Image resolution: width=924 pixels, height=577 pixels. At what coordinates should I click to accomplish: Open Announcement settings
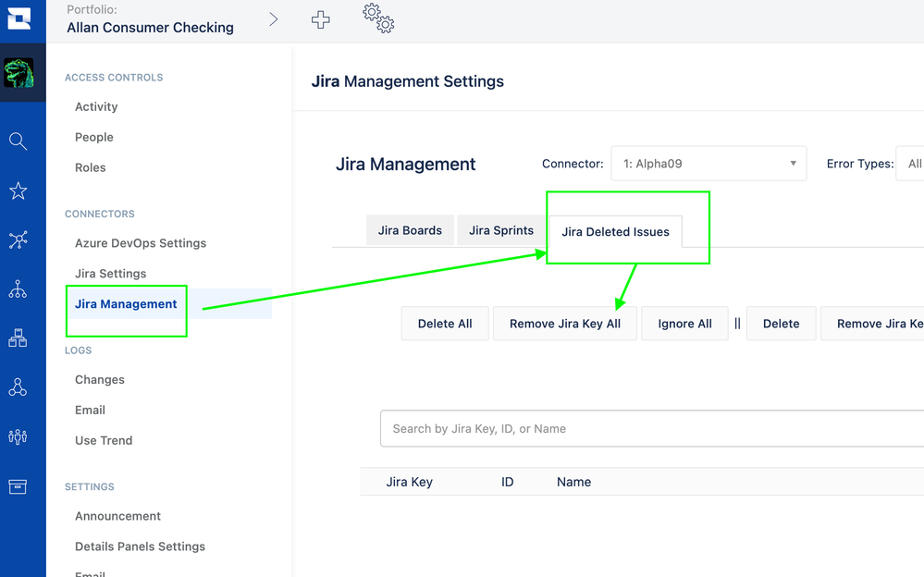117,516
